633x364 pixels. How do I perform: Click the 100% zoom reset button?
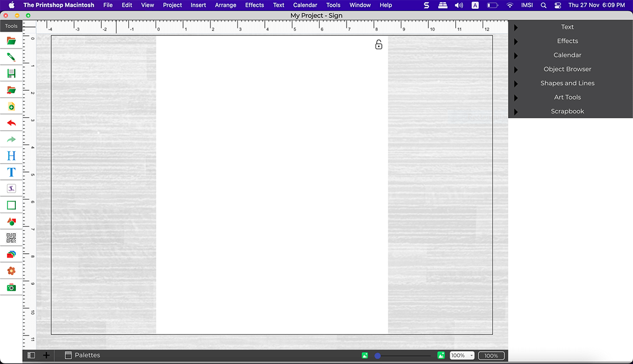(x=491, y=356)
